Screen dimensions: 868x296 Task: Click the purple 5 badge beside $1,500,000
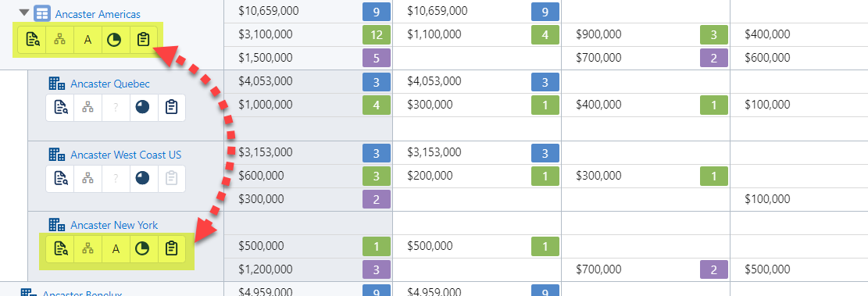pyautogui.click(x=377, y=58)
